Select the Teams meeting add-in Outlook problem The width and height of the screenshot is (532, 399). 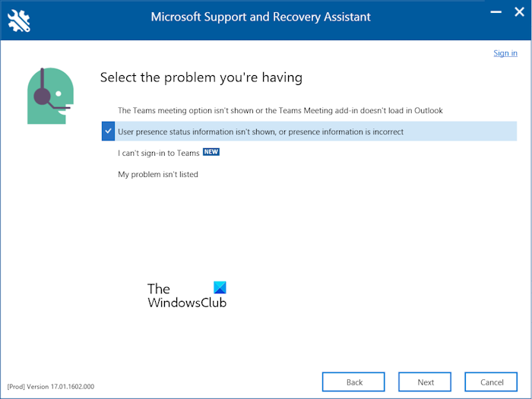(280, 110)
